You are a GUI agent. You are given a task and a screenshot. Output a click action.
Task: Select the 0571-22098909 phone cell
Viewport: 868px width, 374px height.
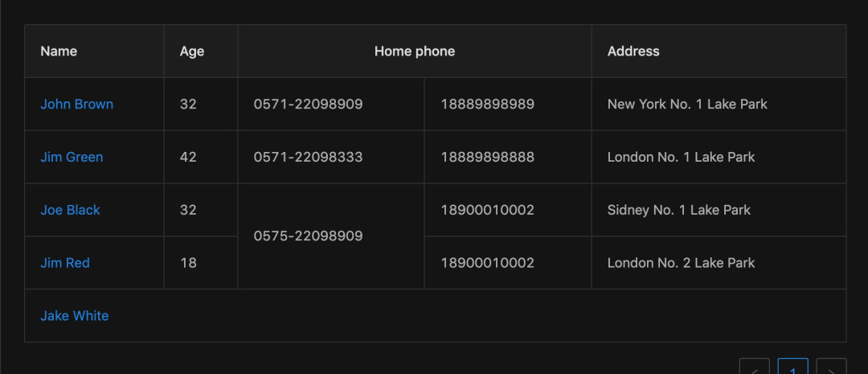coord(331,105)
